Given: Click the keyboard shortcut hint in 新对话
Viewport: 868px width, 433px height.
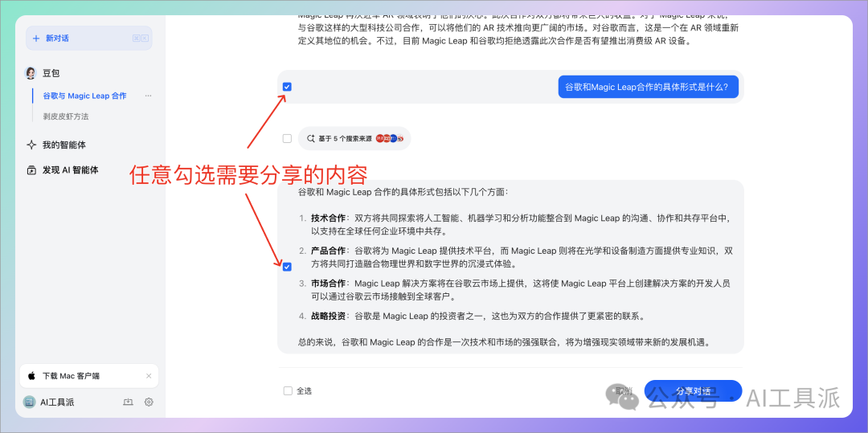Looking at the screenshot, I should tap(140, 38).
